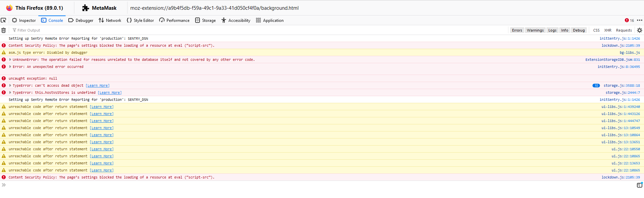Toggle the CSS filter

click(596, 30)
